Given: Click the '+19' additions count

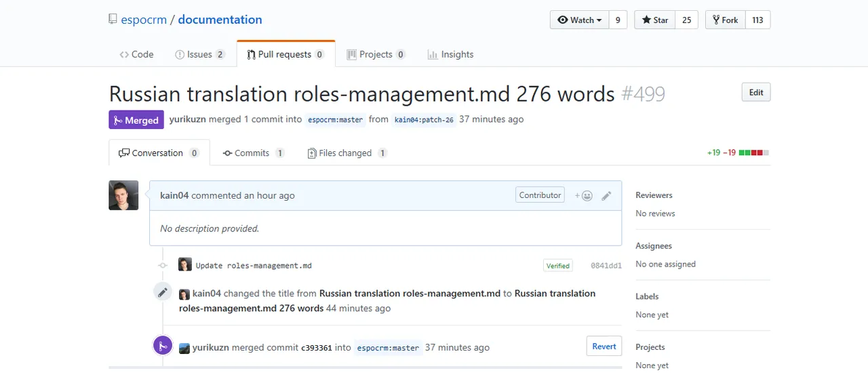Looking at the screenshot, I should pyautogui.click(x=713, y=153).
